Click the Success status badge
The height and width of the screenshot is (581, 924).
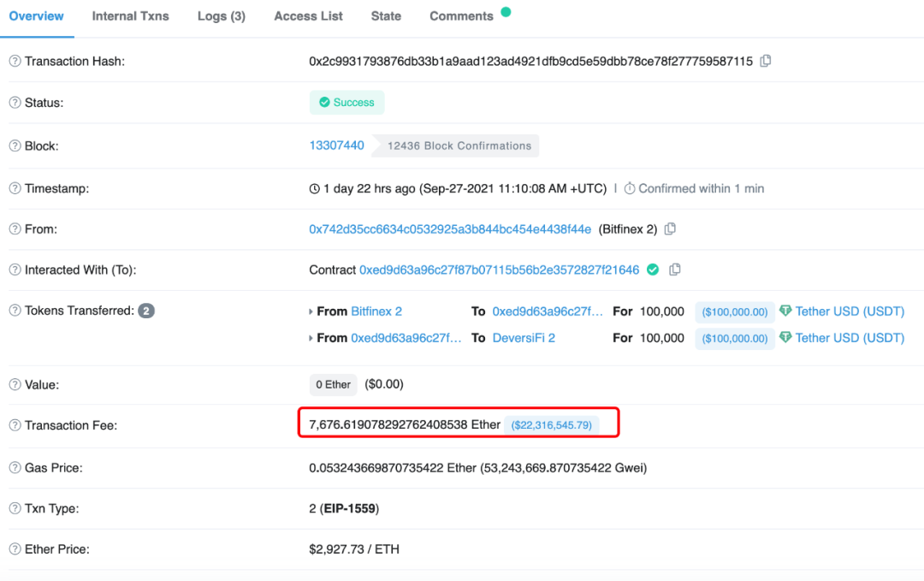(346, 103)
